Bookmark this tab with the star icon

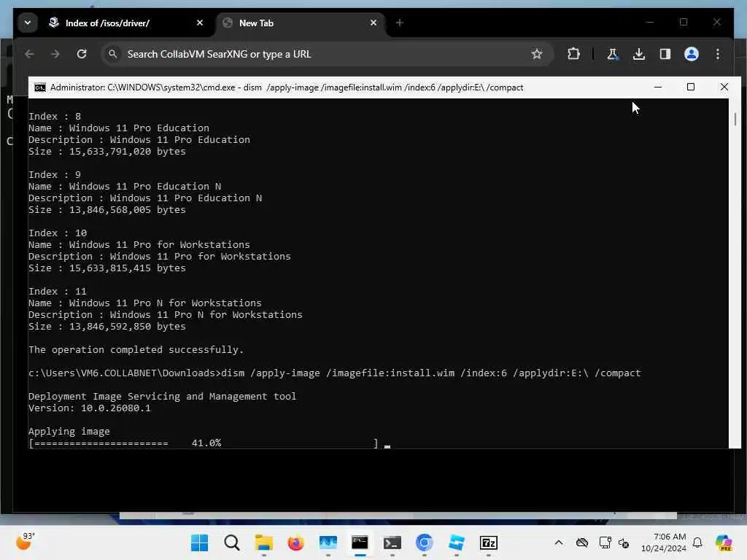click(537, 54)
